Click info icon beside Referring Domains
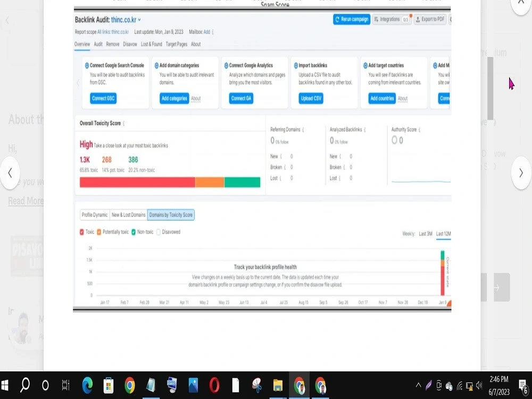532x399 pixels. 303,130
